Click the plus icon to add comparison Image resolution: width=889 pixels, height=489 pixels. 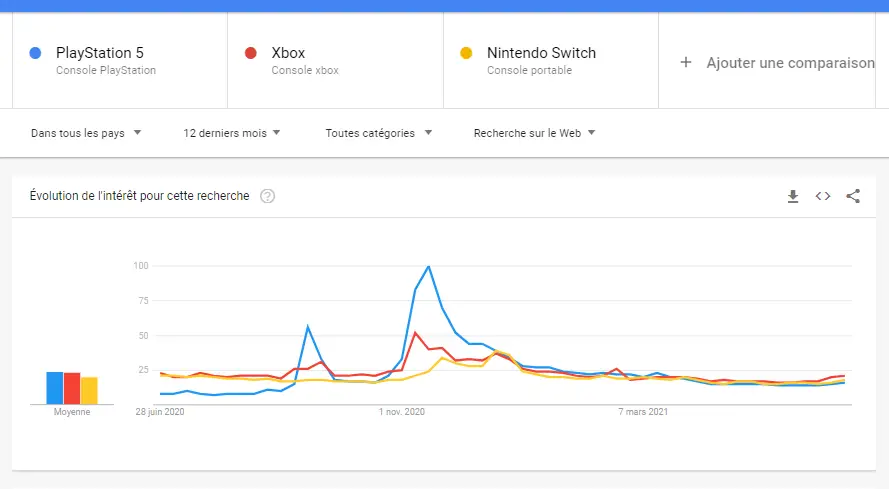[x=685, y=62]
